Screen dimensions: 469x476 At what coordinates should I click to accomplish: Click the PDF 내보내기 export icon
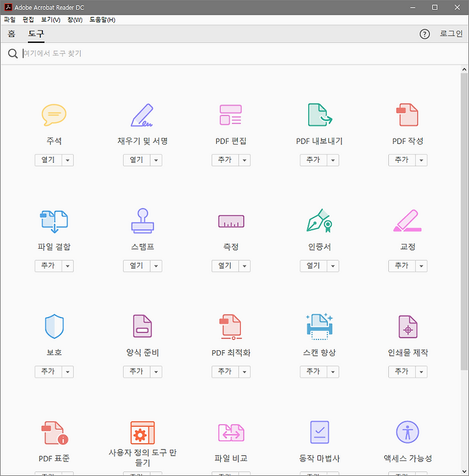tap(320, 115)
